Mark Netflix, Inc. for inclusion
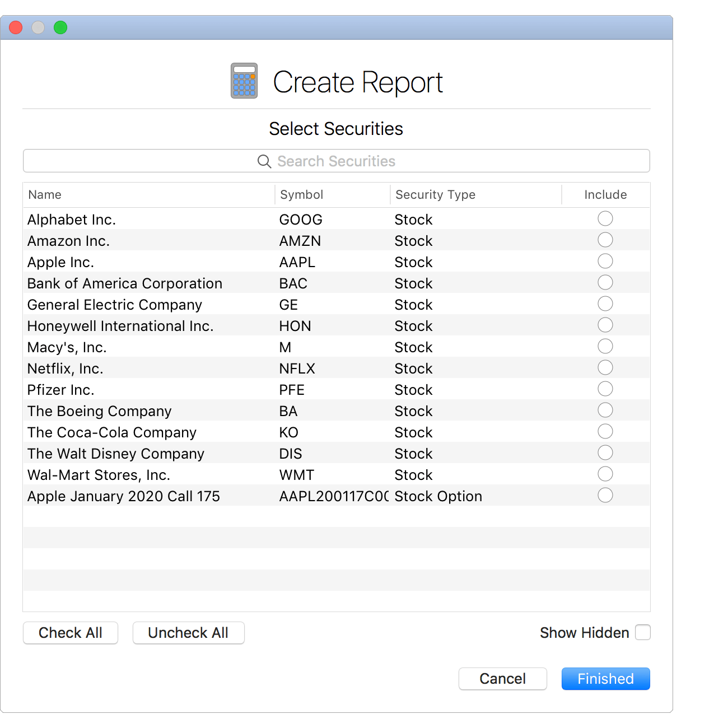728x728 pixels. [605, 367]
